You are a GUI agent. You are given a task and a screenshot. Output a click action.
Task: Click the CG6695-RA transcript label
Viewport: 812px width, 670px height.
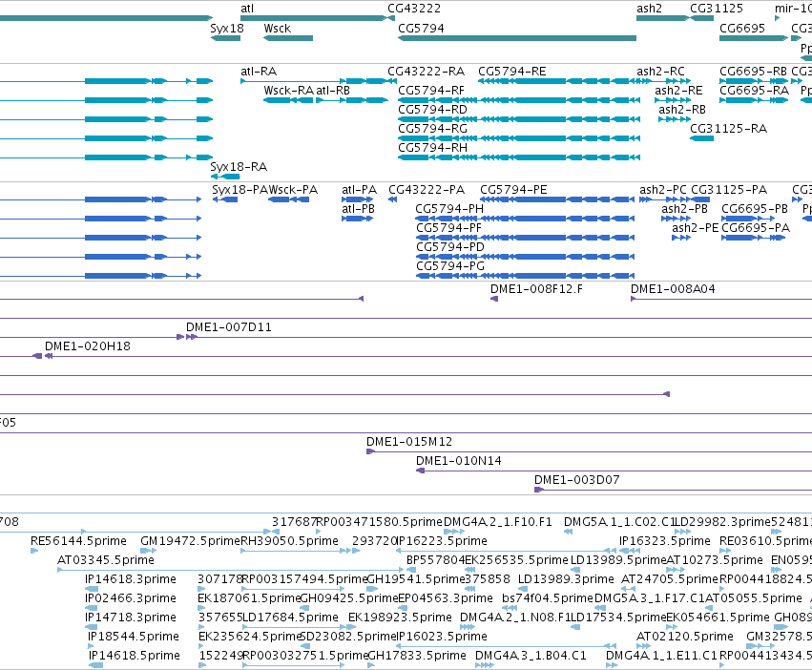coord(754,90)
